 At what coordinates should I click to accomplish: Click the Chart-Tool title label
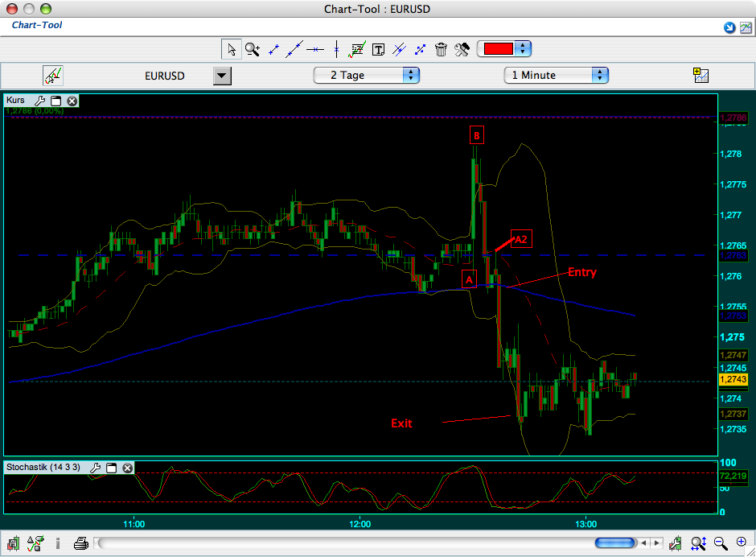pos(37,25)
